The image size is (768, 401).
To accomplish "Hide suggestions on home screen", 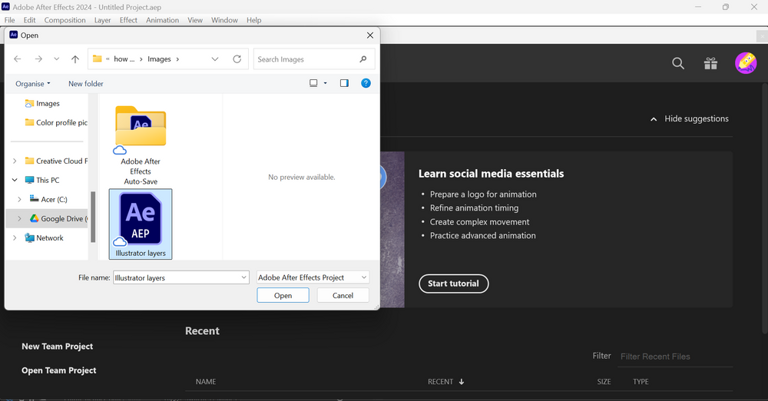I will [x=689, y=119].
